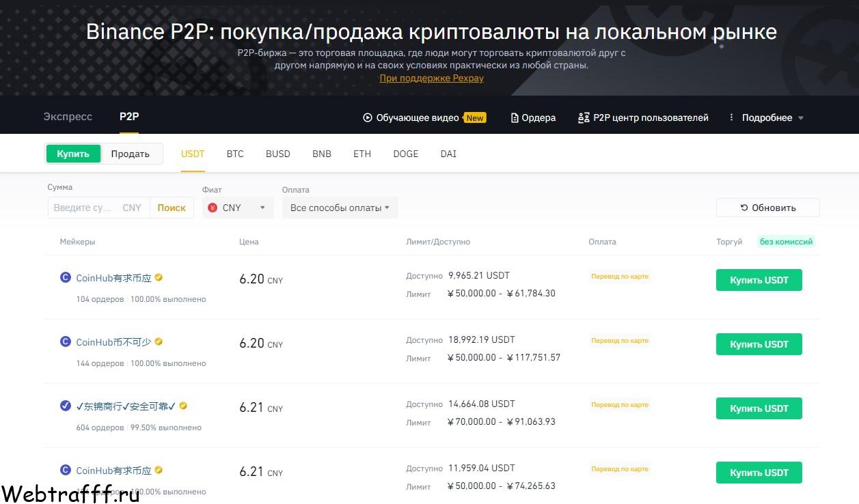Click avatar of CoinHub有求币应 at 6.21 CNY

click(x=66, y=470)
